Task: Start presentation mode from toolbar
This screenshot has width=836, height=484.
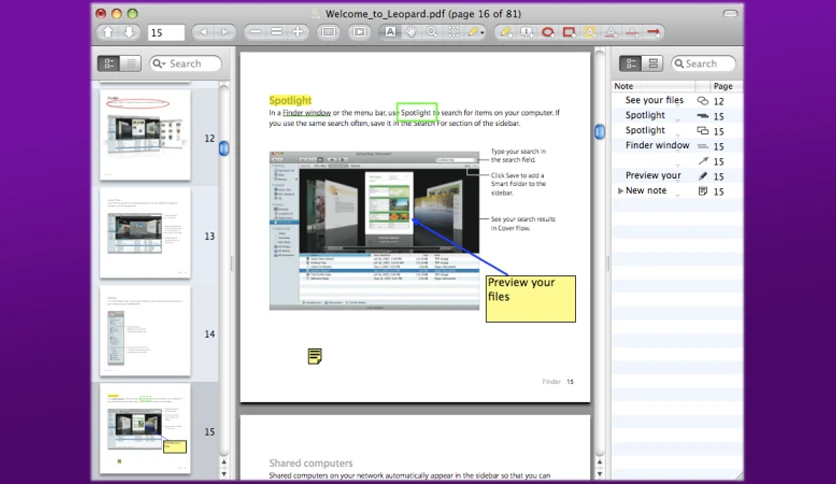Action: pyautogui.click(x=360, y=33)
